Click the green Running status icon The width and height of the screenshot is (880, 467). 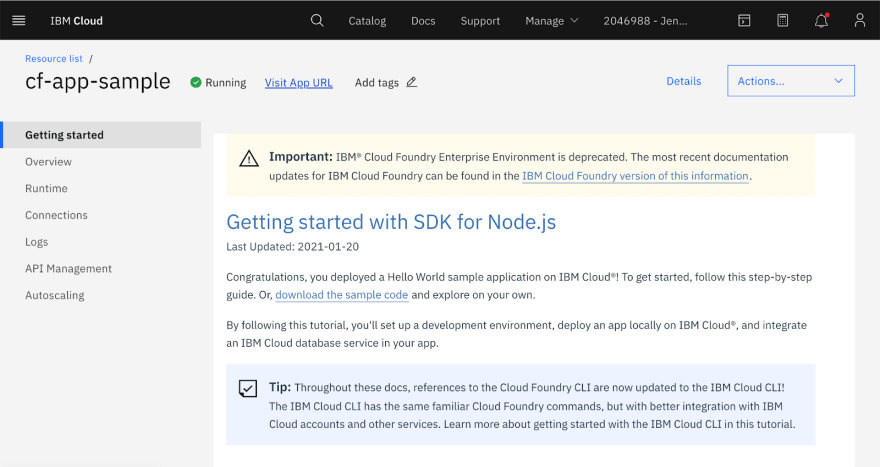(195, 83)
